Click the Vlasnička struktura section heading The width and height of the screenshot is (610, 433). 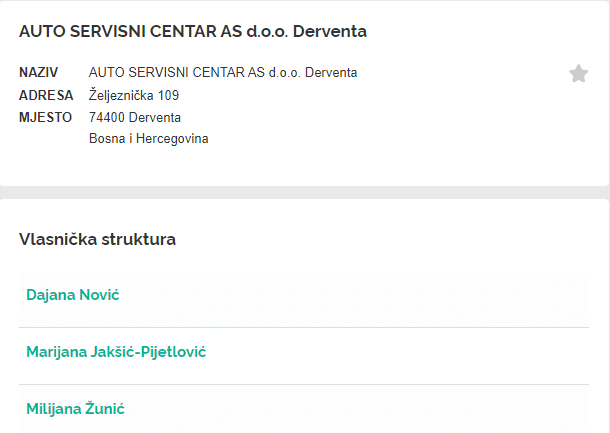coord(98,239)
